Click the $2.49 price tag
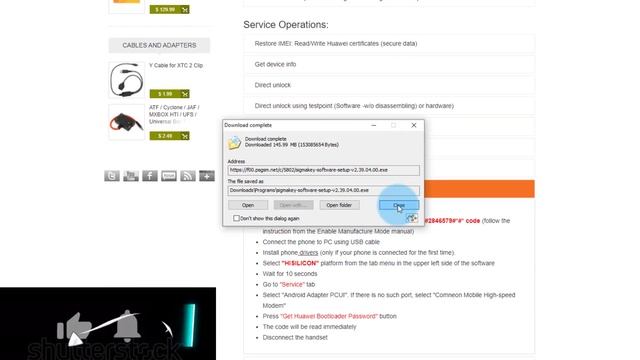 pos(165,136)
